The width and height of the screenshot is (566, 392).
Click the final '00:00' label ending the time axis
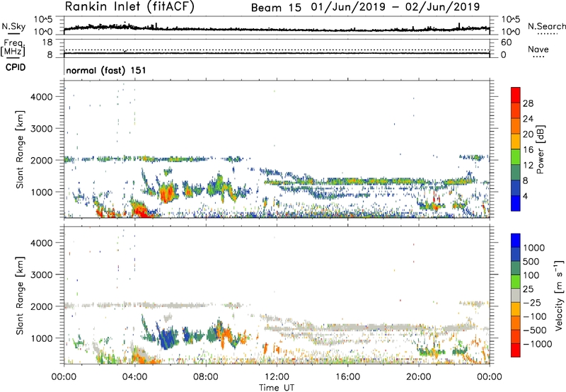pos(489,377)
